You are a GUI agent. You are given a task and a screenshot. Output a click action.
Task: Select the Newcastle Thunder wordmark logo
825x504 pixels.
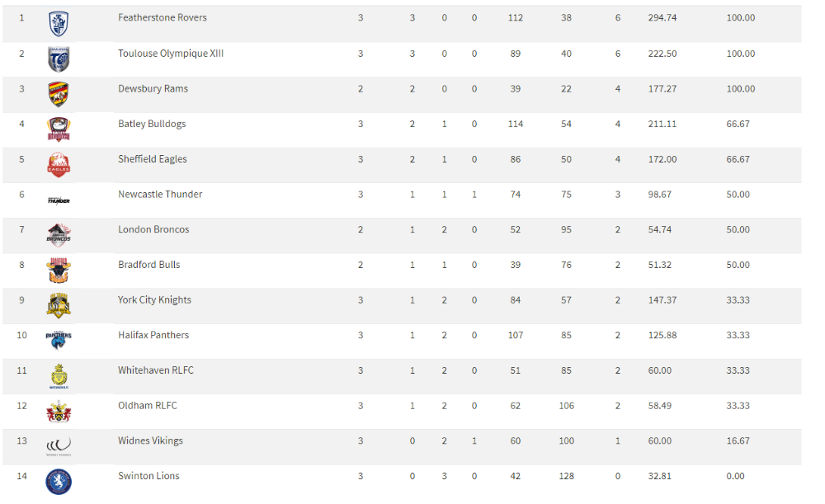coord(59,200)
